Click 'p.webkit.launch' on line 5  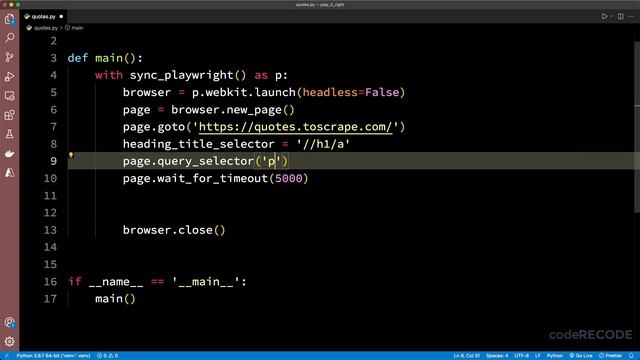244,92
